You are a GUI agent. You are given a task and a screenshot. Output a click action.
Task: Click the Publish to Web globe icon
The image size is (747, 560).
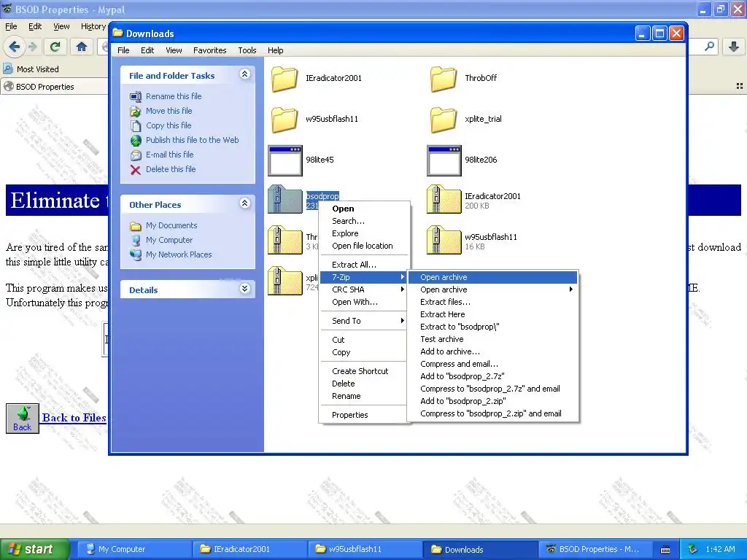click(136, 141)
